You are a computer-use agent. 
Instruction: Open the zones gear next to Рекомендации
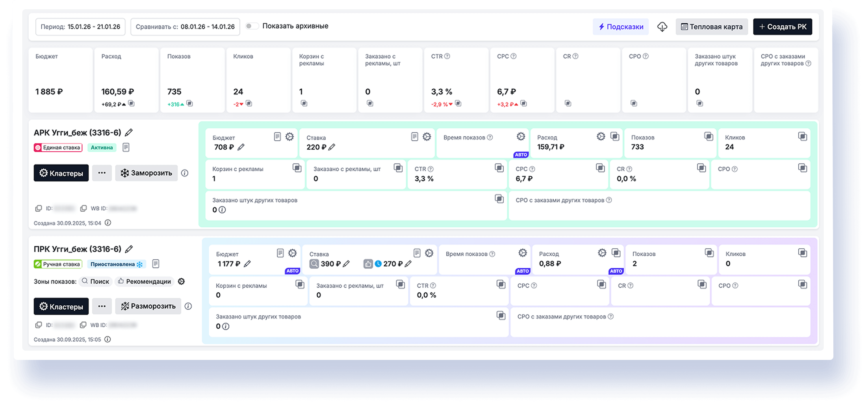181,281
